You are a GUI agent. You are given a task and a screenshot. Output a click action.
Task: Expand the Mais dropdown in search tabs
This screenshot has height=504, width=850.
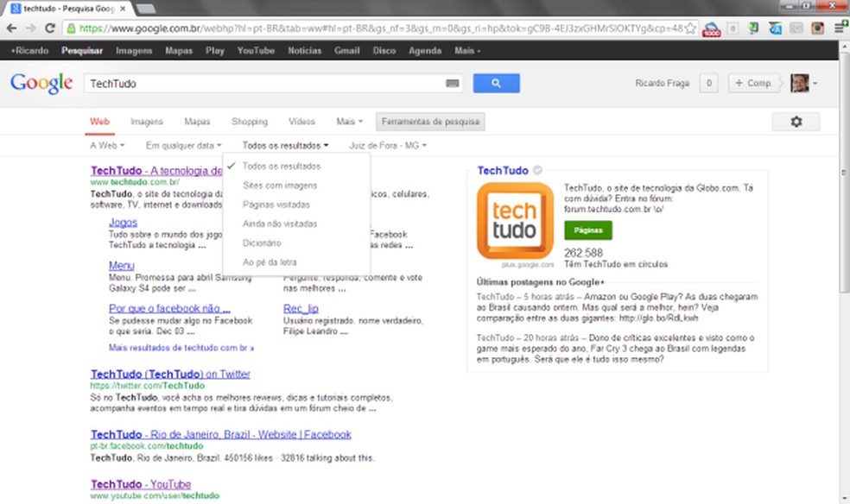pyautogui.click(x=349, y=122)
